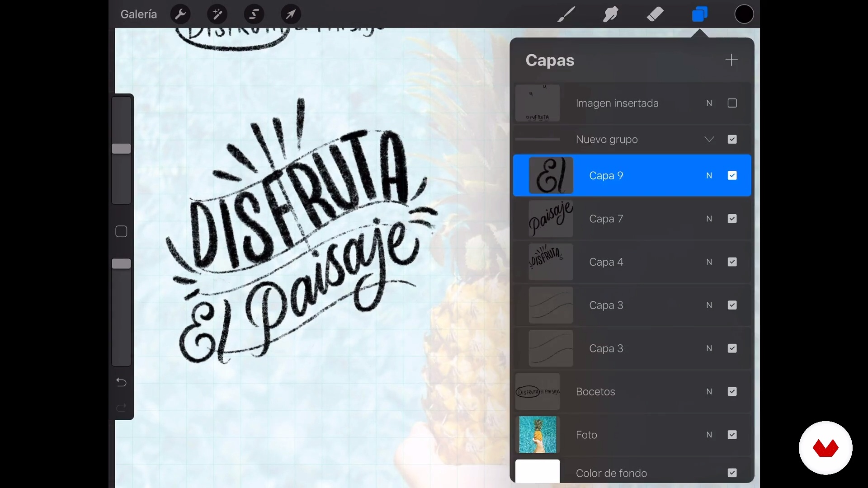Select the Color de fondo layer

point(611,473)
